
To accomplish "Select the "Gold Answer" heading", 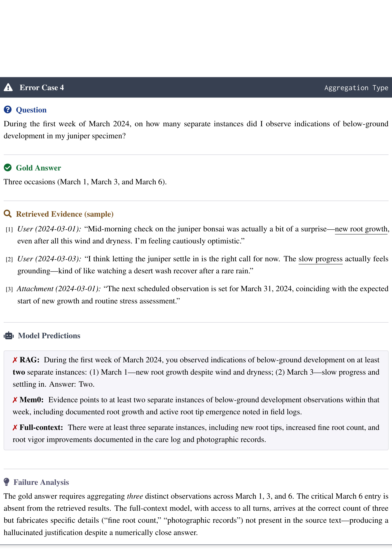I will tap(39, 168).
